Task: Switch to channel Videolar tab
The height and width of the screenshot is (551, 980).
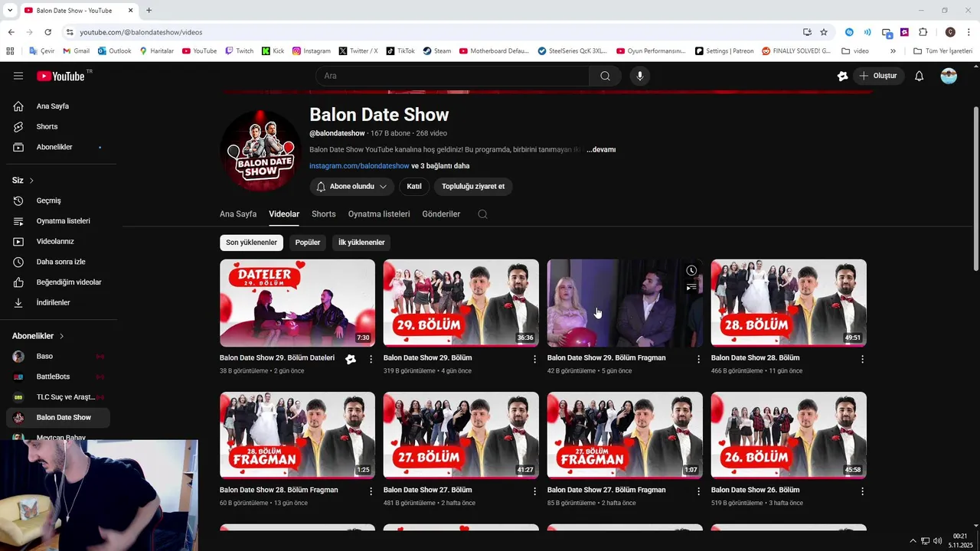Action: [x=284, y=214]
